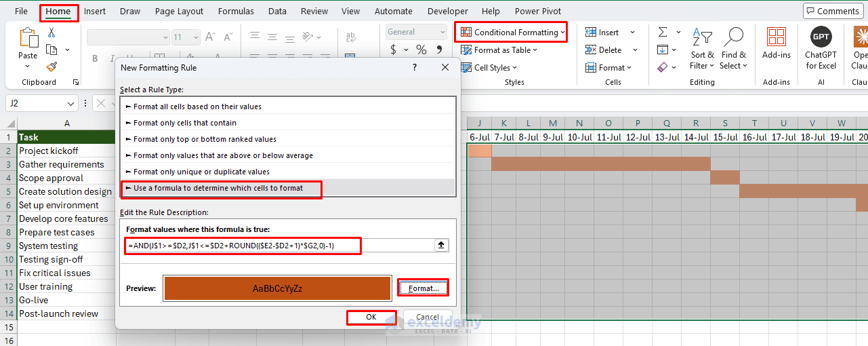Toggle Bold formatting in ribbon
868x346 pixels.
95,58
